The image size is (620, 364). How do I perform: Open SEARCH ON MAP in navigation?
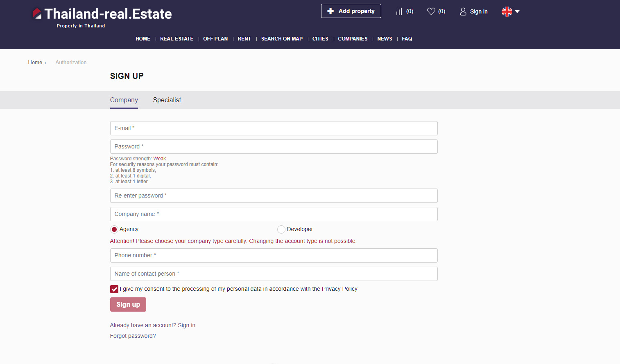click(x=282, y=39)
